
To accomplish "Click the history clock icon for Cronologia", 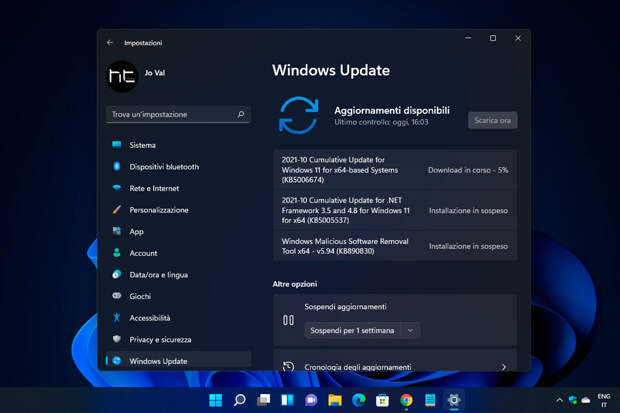I will click(288, 366).
